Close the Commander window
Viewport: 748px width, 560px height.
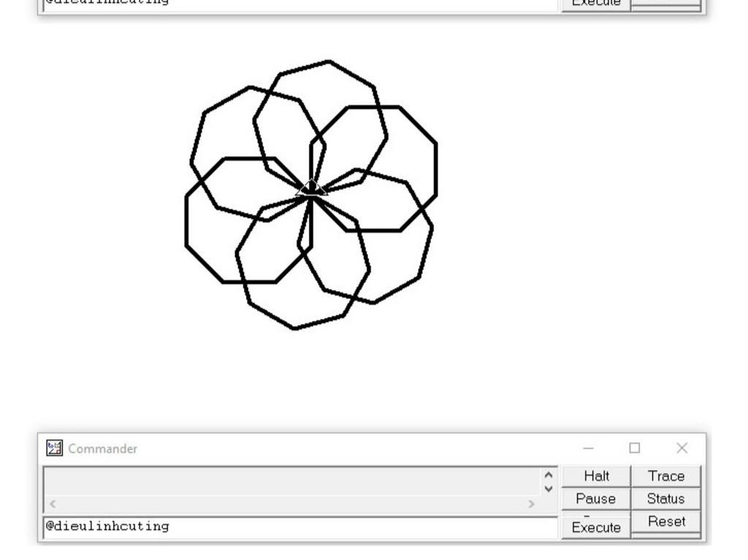click(x=682, y=448)
